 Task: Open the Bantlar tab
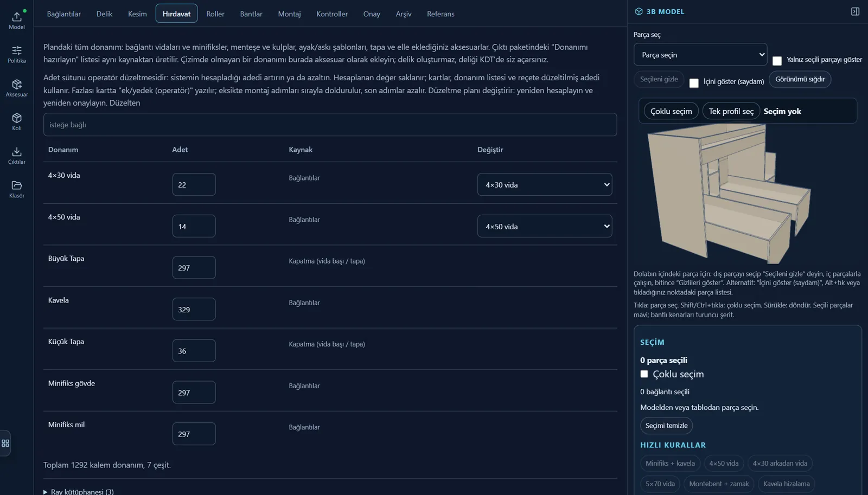click(251, 14)
